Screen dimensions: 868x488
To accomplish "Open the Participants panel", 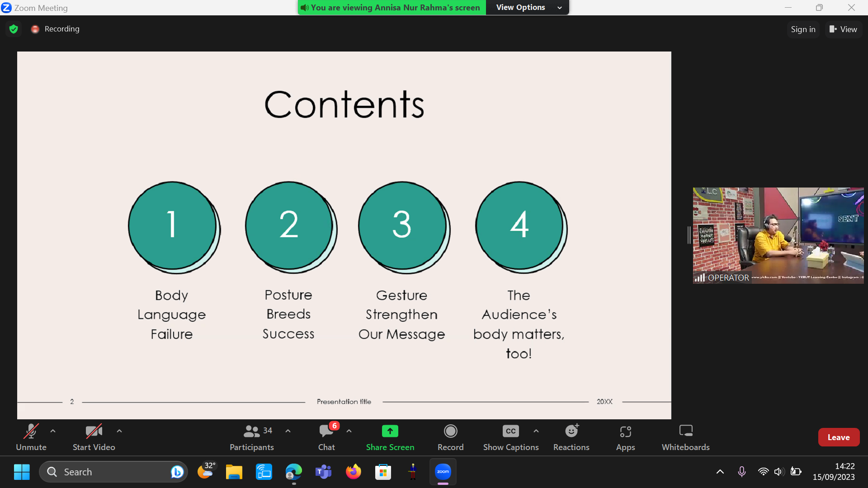I will (252, 437).
